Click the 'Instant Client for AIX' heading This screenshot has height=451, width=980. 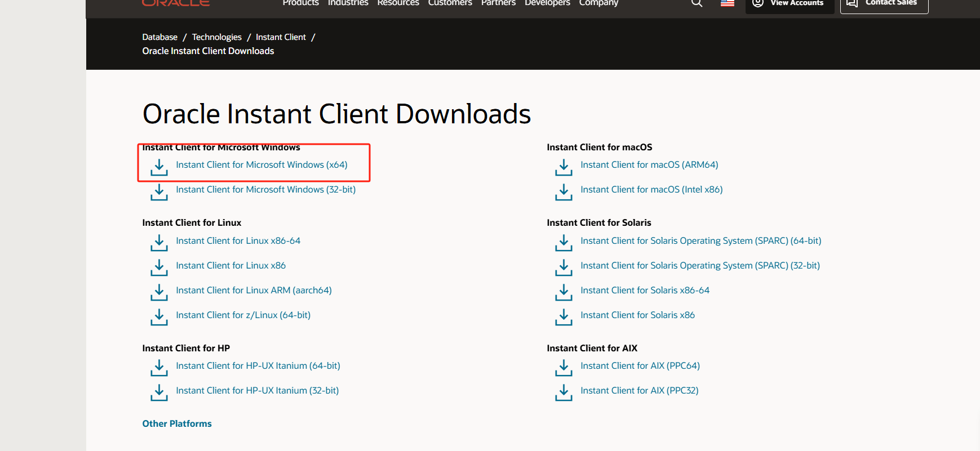pyautogui.click(x=592, y=349)
